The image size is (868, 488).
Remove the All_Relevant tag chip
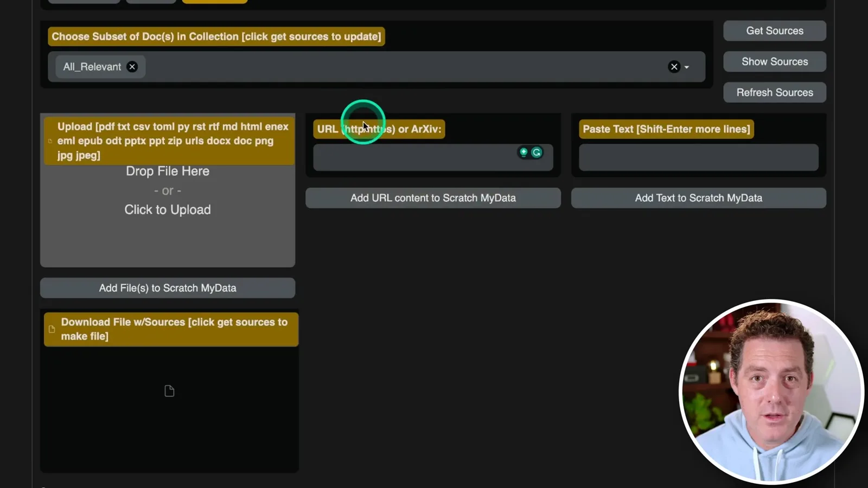[x=132, y=67]
